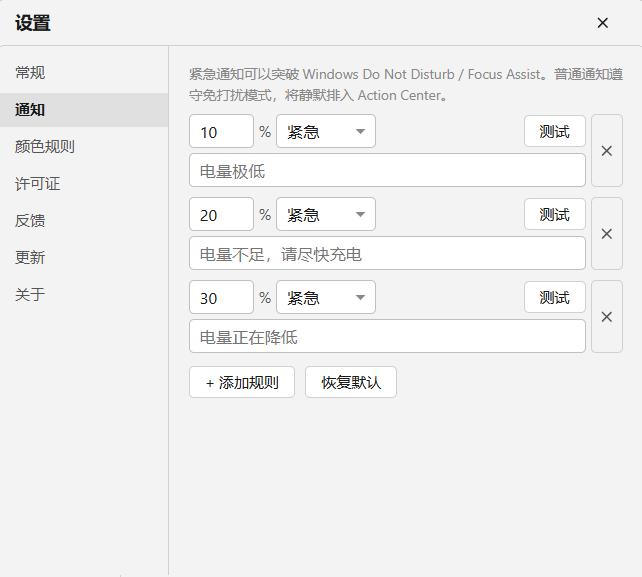Delete the 20% notification rule

coord(607,234)
